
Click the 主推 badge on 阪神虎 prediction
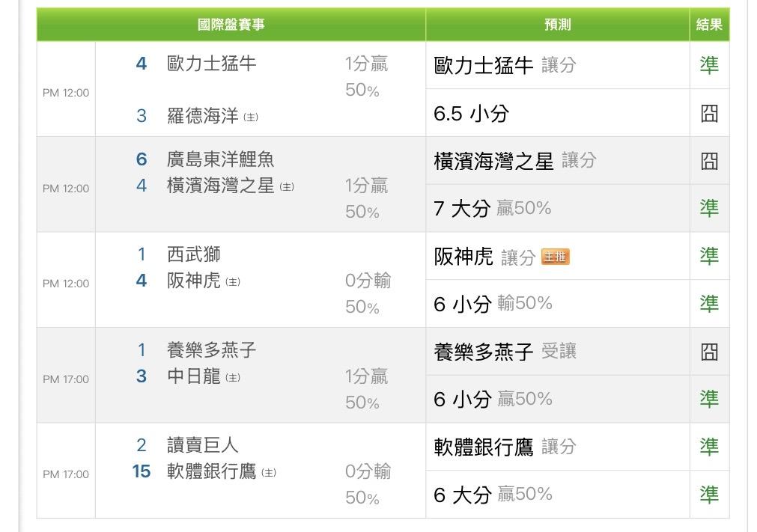(x=555, y=257)
